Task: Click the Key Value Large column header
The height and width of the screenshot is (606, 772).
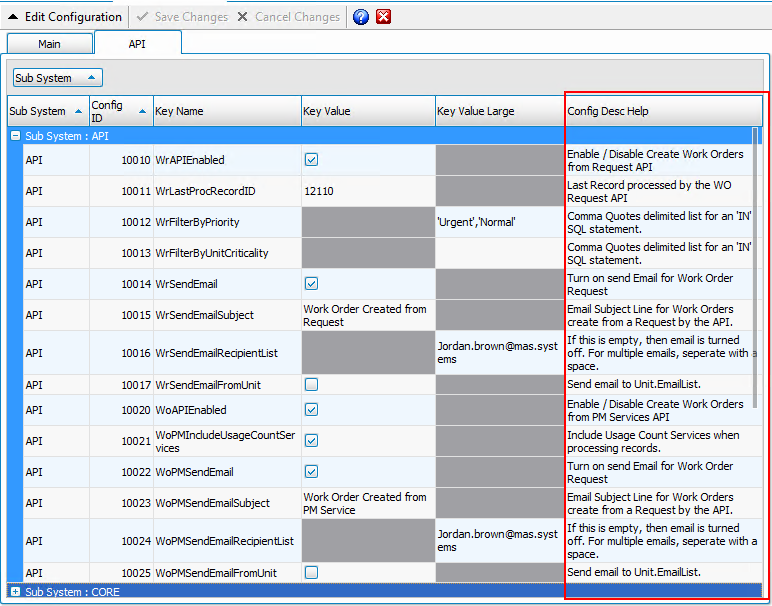Action: coord(500,111)
